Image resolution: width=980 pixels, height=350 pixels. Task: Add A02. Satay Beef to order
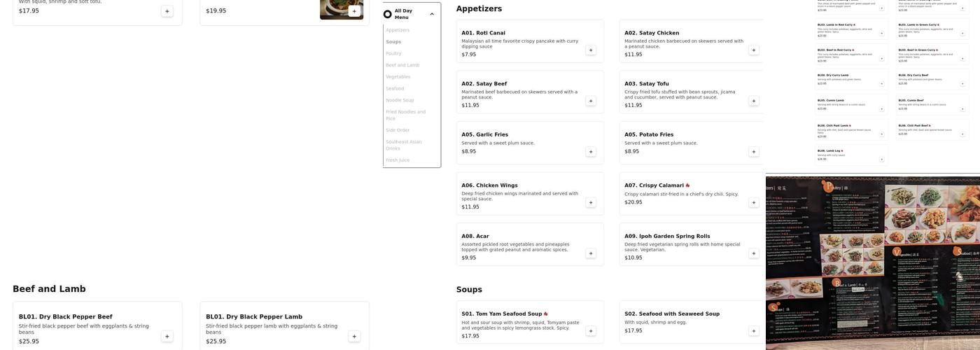point(590,101)
